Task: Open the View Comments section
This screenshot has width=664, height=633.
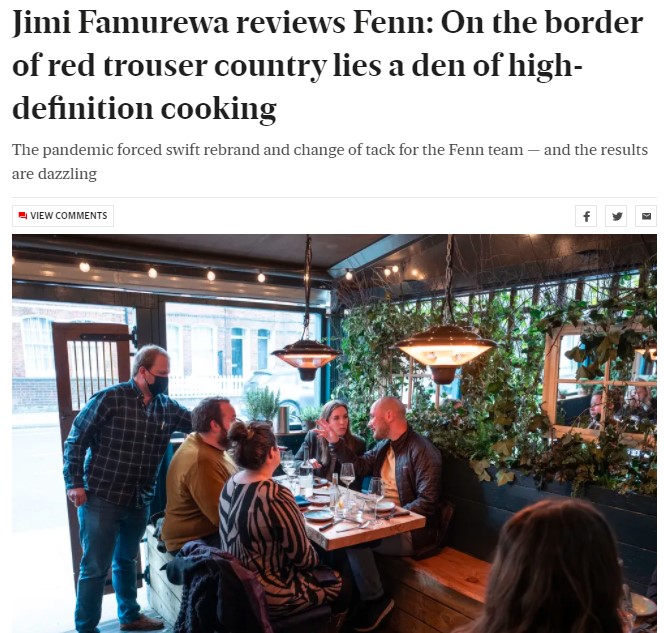Action: click(x=63, y=216)
